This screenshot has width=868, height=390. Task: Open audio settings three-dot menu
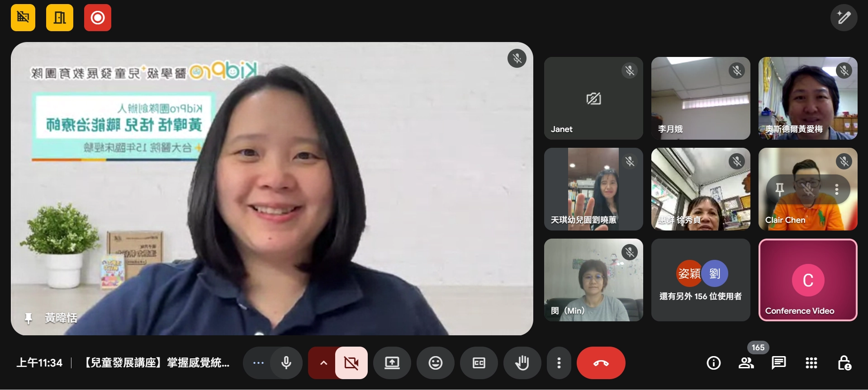coord(258,363)
